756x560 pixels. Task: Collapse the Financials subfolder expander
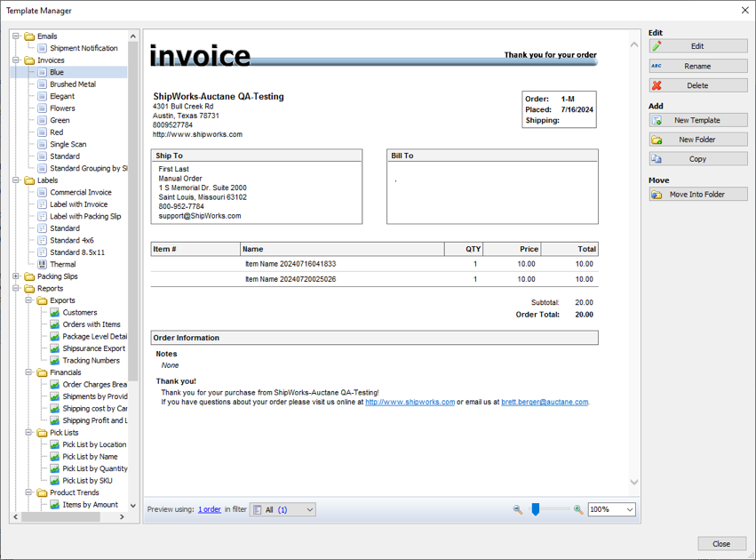coord(28,372)
